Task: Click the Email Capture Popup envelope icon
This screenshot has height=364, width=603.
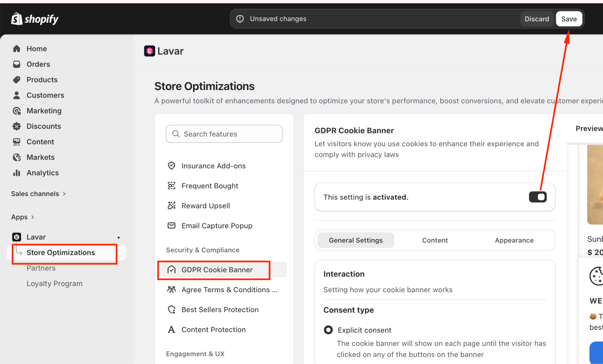Action: 171,226
